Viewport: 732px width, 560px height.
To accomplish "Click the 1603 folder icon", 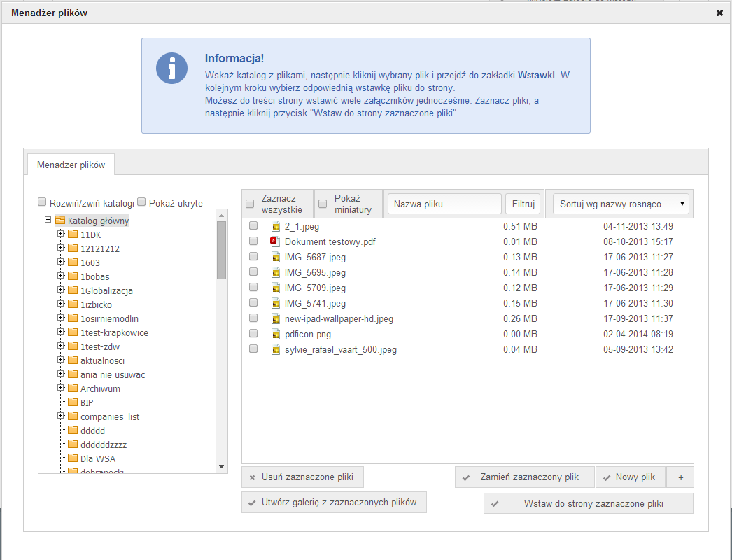I will (73, 262).
